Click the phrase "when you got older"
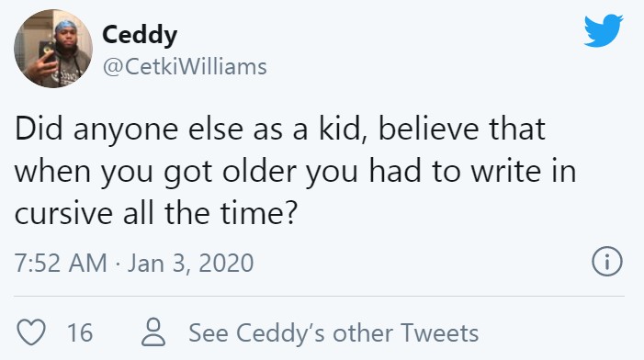 pyautogui.click(x=155, y=172)
